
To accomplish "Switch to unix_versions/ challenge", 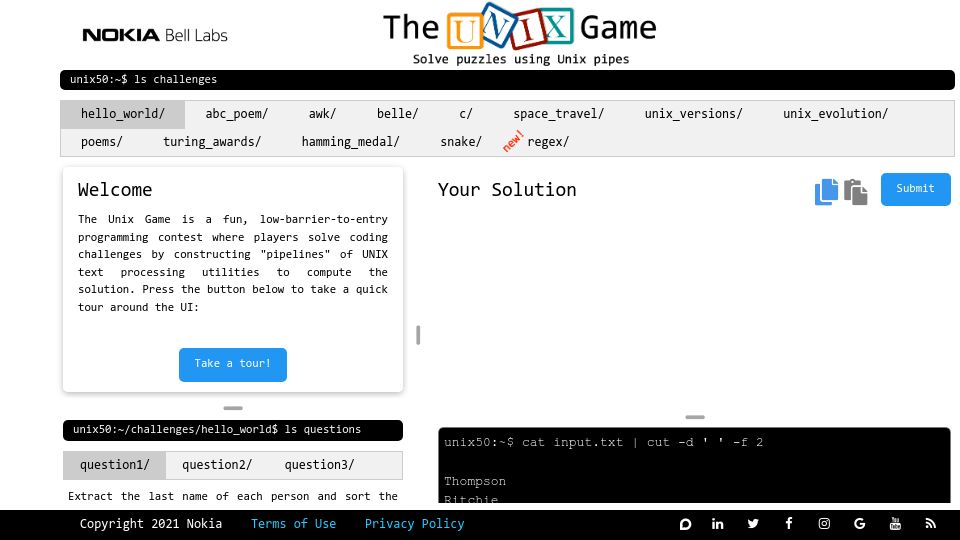I will tap(693, 114).
